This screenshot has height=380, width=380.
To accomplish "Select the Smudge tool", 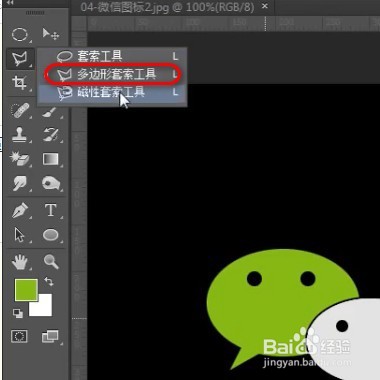I will pyautogui.click(x=20, y=183).
